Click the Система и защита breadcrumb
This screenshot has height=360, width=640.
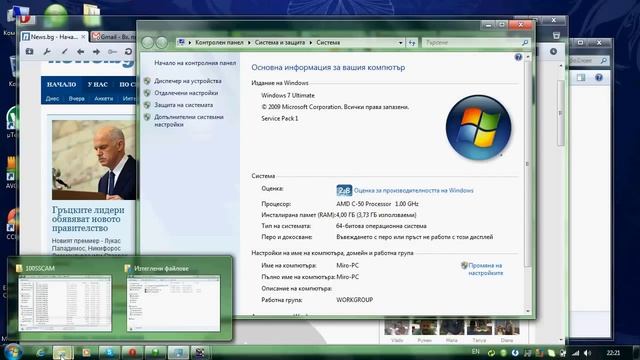pyautogui.click(x=280, y=42)
